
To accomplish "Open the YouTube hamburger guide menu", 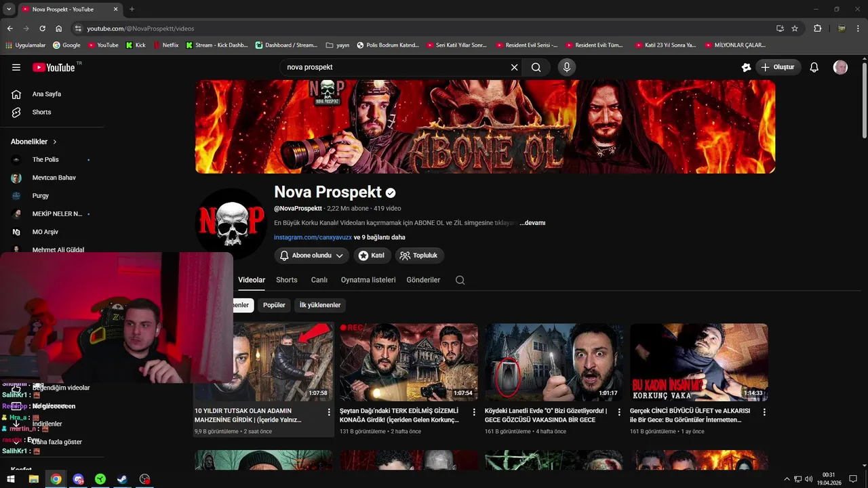I will pyautogui.click(x=16, y=67).
